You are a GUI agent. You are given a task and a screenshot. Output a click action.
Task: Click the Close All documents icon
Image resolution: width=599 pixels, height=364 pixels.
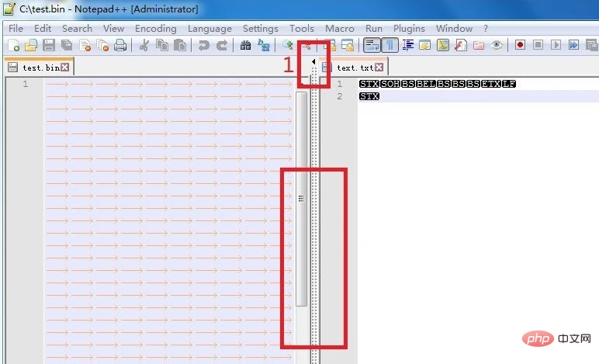pos(102,45)
